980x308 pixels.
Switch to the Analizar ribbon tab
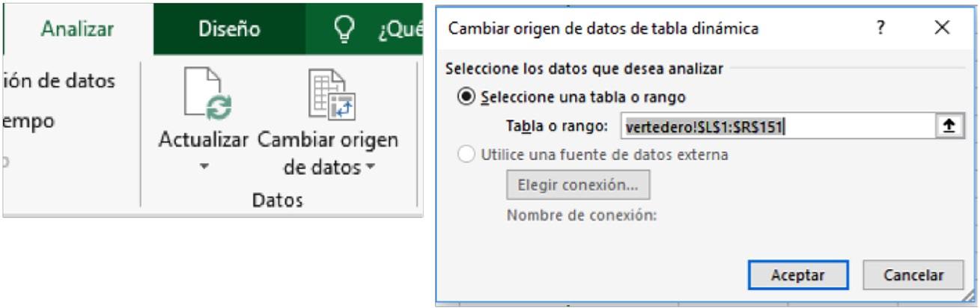pyautogui.click(x=78, y=28)
